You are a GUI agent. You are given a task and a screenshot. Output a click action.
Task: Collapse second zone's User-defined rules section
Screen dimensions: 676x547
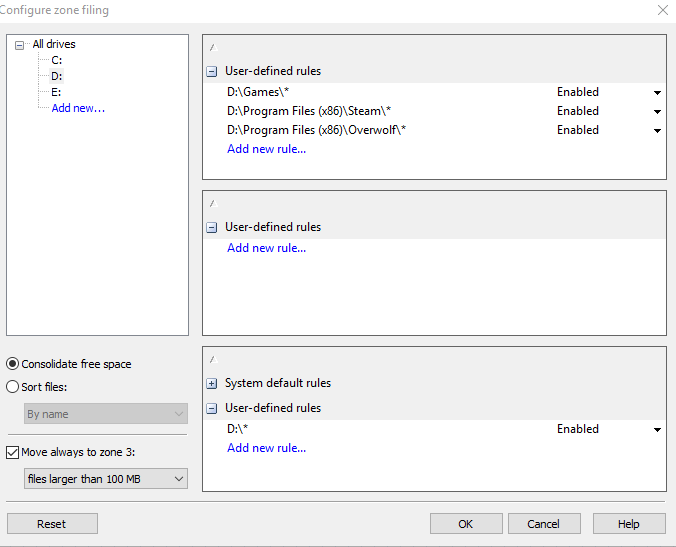[212, 228]
